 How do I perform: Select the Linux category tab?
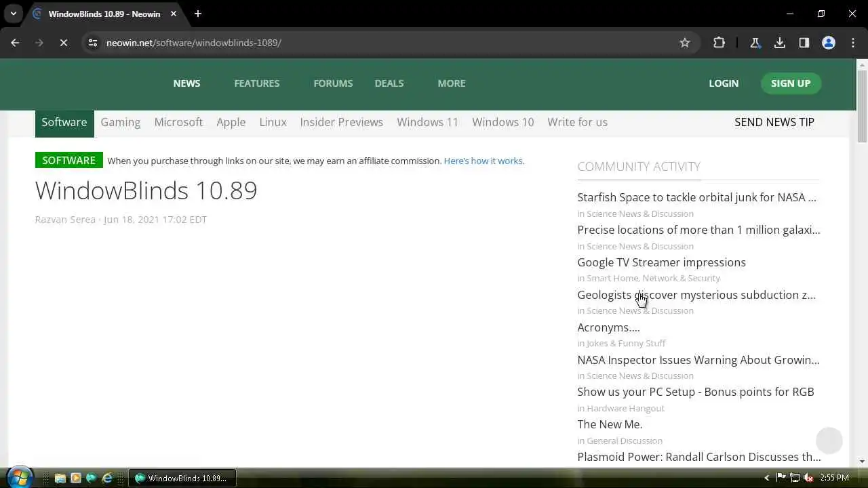273,122
